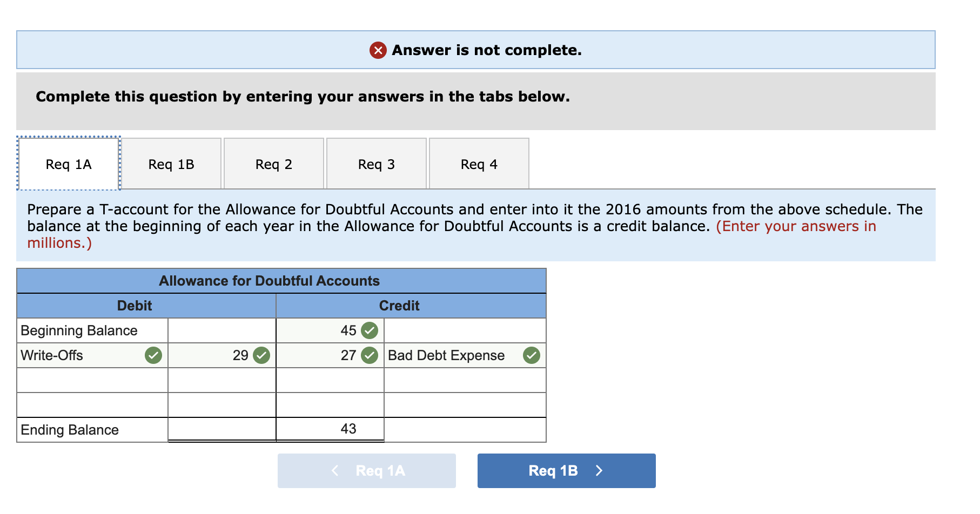Click the left chevron on the Req 1A button
The width and height of the screenshot is (980, 514).
point(335,470)
